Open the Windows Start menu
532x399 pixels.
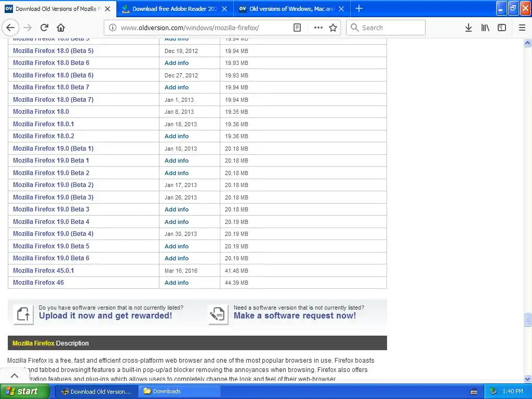[x=25, y=392]
